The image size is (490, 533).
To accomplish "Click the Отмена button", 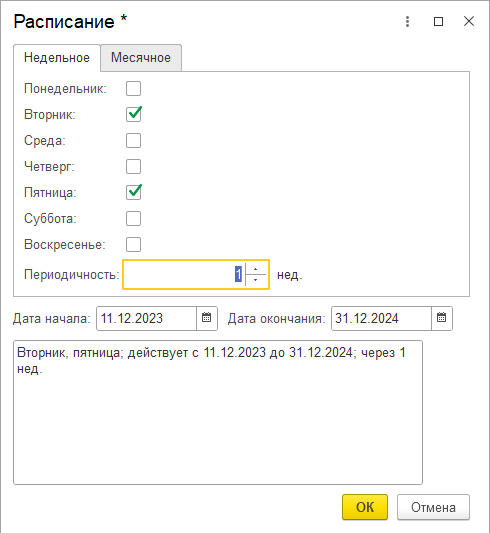I will coord(433,507).
